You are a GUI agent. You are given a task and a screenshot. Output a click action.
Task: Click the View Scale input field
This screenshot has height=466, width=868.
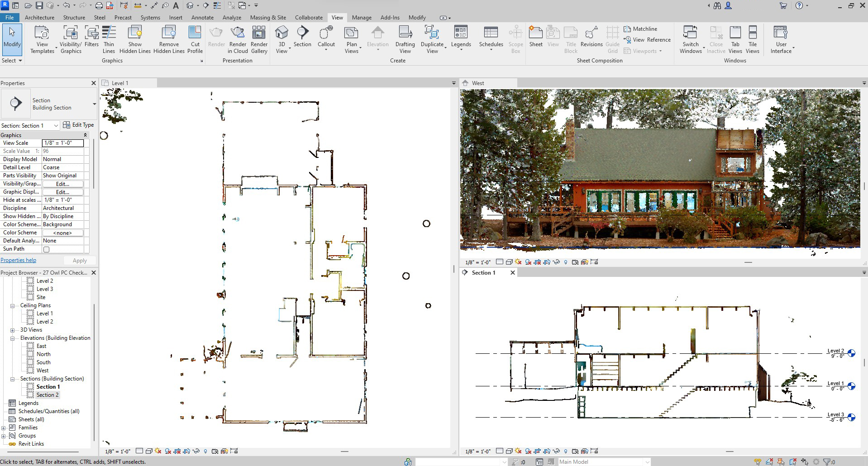(x=63, y=143)
